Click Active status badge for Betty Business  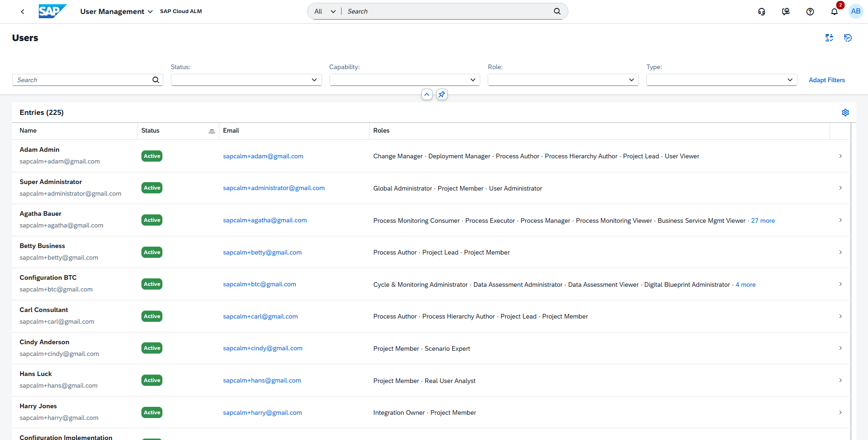152,252
